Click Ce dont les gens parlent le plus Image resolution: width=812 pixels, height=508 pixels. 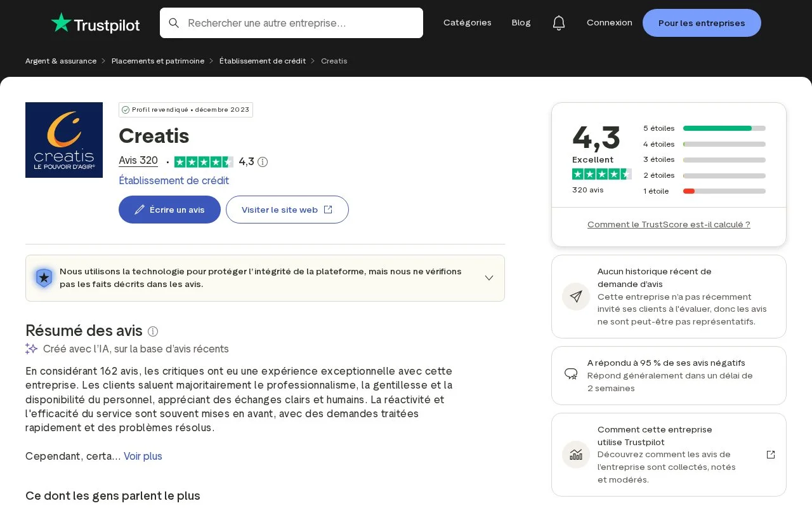click(x=113, y=495)
